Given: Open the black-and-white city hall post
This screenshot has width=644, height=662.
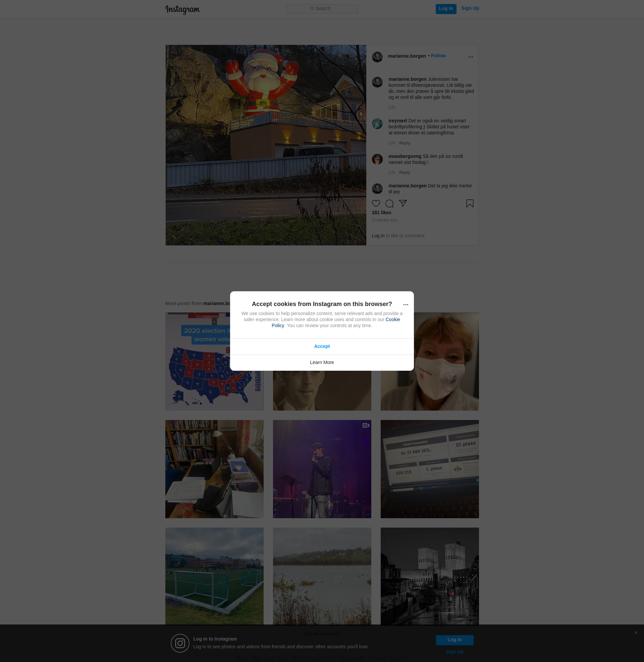Looking at the screenshot, I should pyautogui.click(x=429, y=576).
